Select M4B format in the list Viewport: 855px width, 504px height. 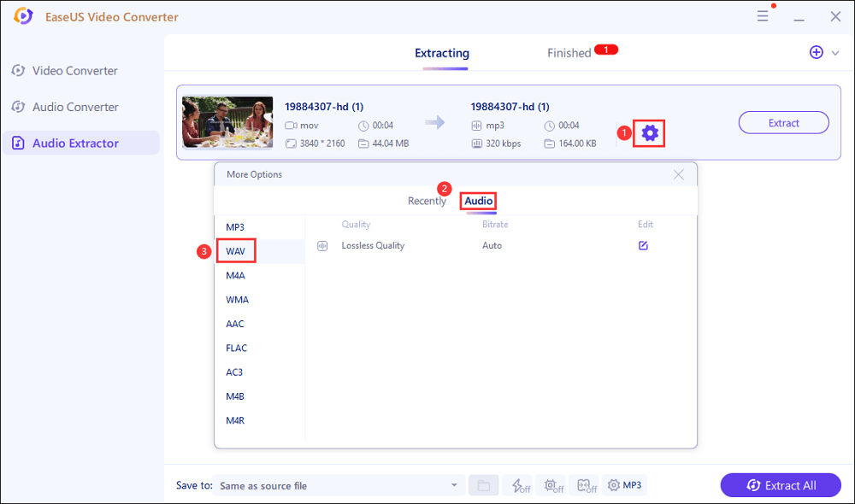coord(235,396)
